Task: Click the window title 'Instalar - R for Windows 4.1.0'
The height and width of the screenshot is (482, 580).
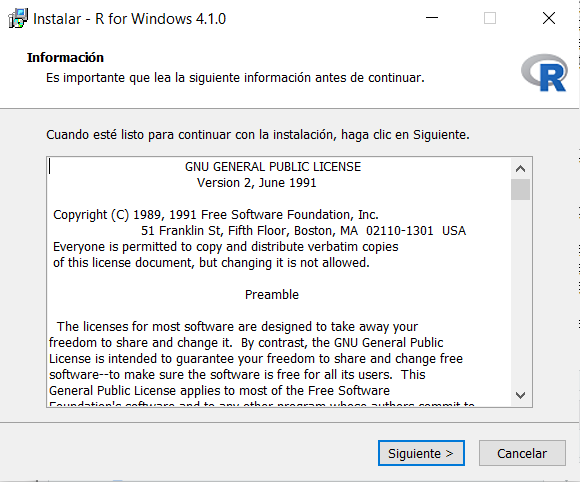Action: click(129, 19)
